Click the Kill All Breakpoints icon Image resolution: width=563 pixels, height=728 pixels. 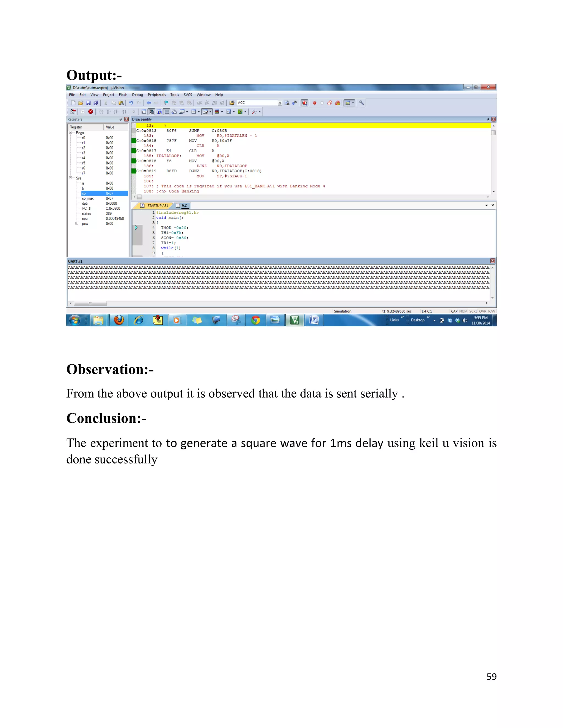click(x=337, y=103)
